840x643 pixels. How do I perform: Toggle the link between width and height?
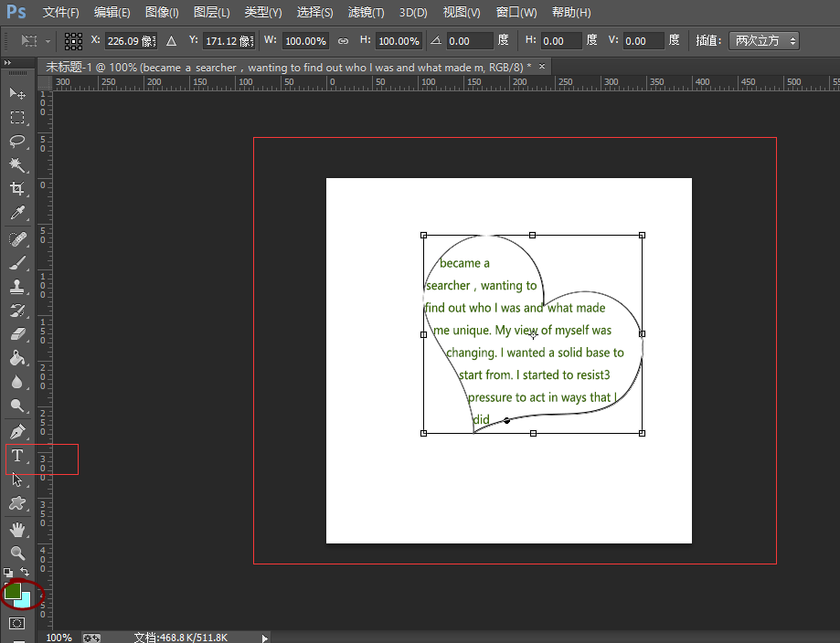coord(343,41)
